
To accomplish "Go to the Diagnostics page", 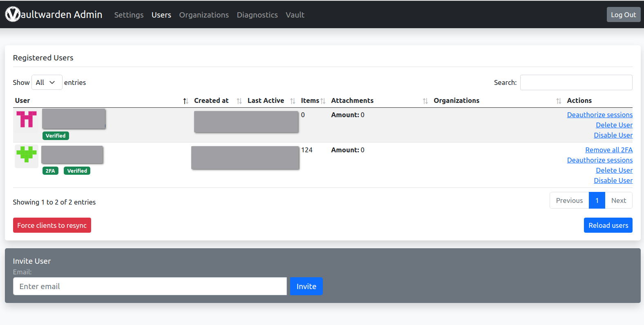I will [x=257, y=15].
